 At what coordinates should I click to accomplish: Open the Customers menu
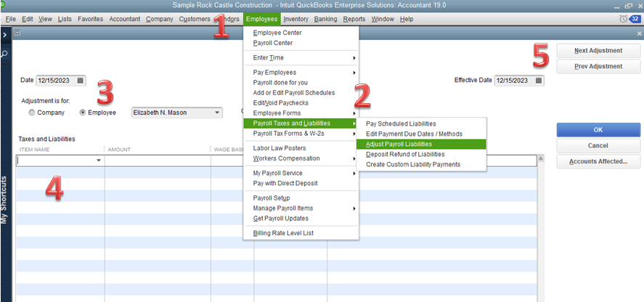(195, 19)
